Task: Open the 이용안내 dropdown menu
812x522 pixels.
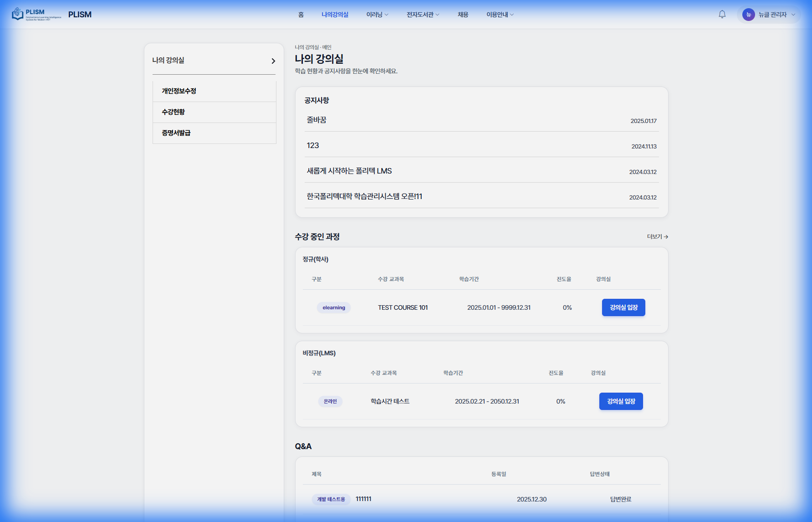Action: (500, 15)
